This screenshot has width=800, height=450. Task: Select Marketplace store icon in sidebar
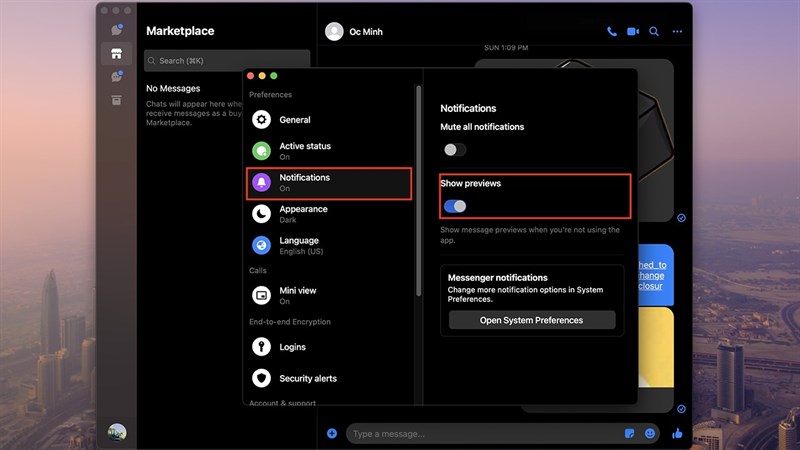coord(116,54)
